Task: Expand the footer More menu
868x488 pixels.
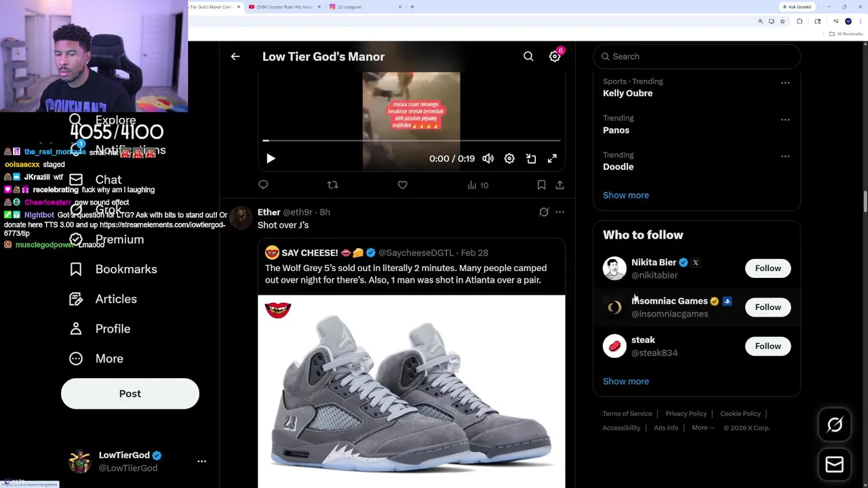Action: (703, 428)
